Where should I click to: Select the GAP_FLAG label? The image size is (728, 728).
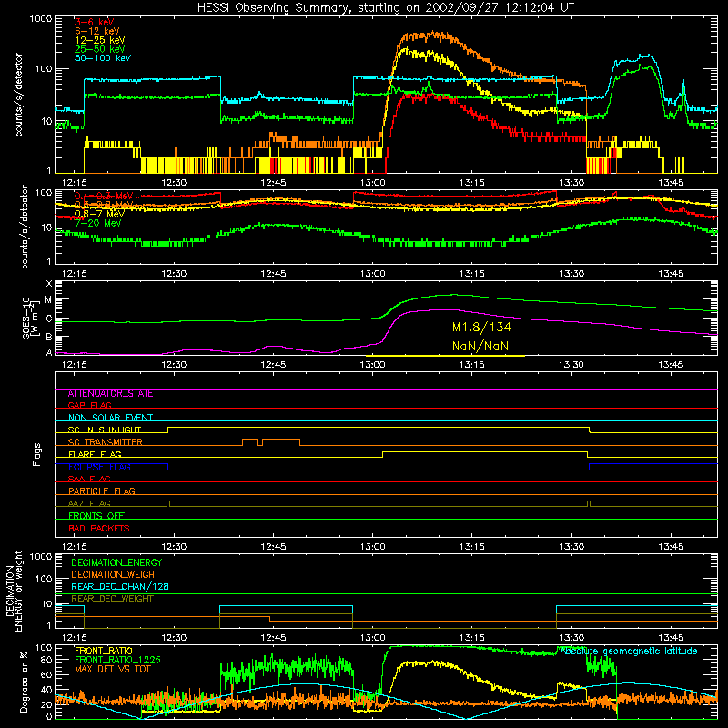(x=89, y=405)
